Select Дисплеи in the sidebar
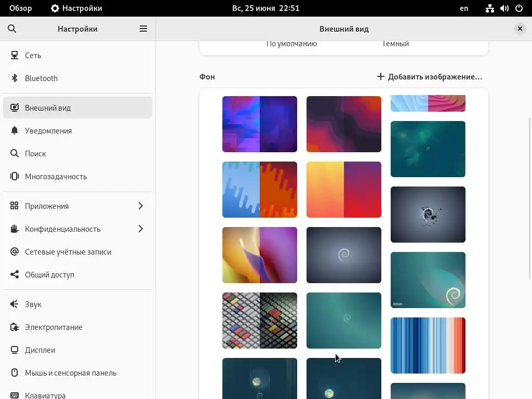This screenshot has width=532, height=399. coord(77,350)
